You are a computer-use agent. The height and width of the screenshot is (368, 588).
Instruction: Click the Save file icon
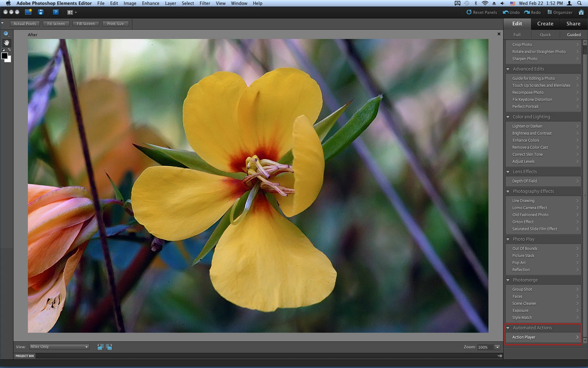(41, 12)
